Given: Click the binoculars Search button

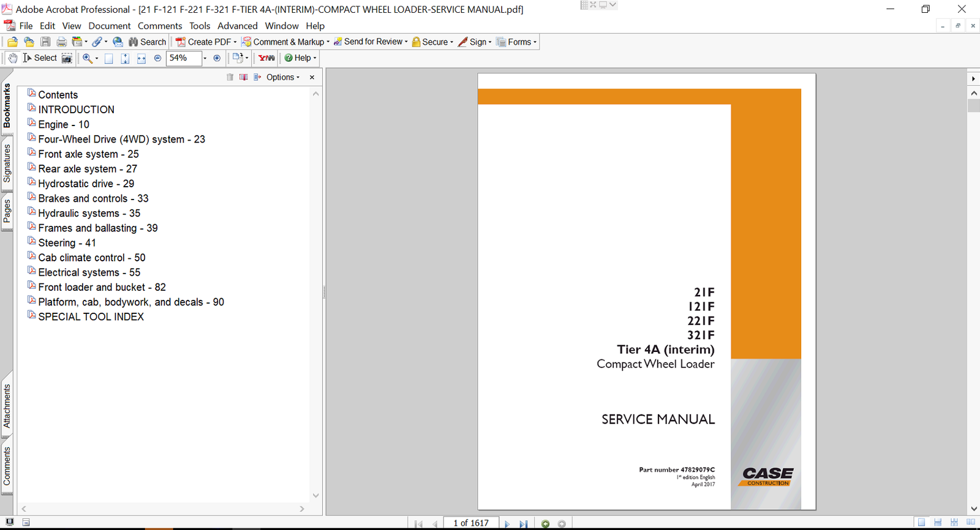Looking at the screenshot, I should pos(147,42).
